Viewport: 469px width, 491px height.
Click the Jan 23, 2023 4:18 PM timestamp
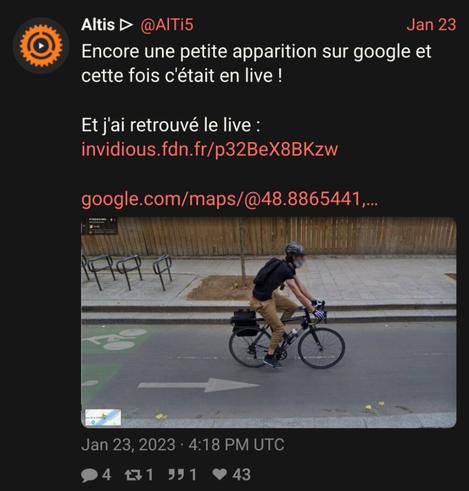point(183,445)
